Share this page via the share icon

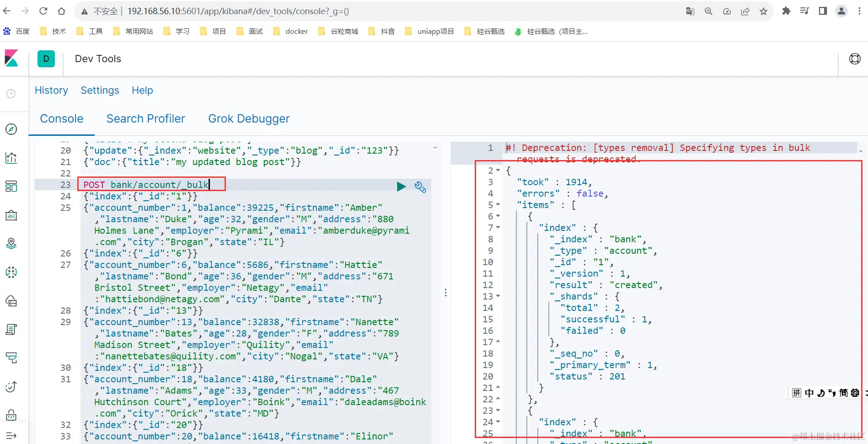(x=745, y=11)
